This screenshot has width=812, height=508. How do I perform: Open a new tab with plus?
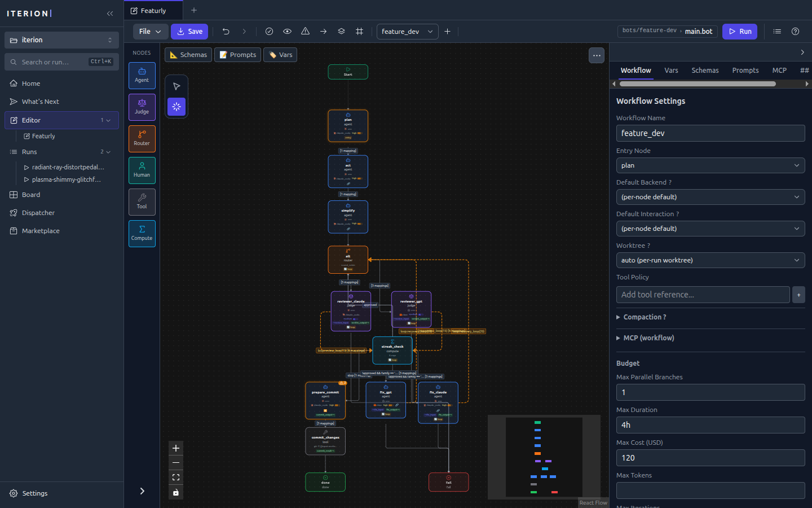(194, 10)
